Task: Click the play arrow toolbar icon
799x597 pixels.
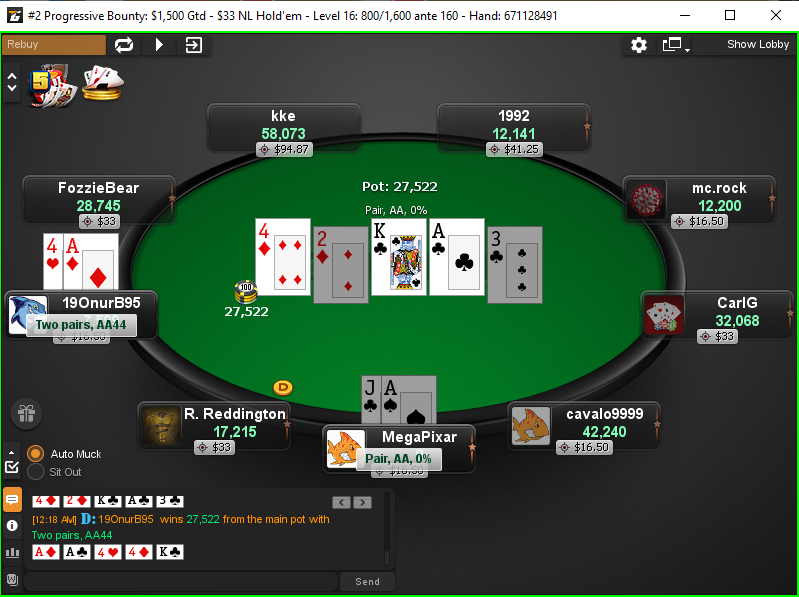Action: 159,45
